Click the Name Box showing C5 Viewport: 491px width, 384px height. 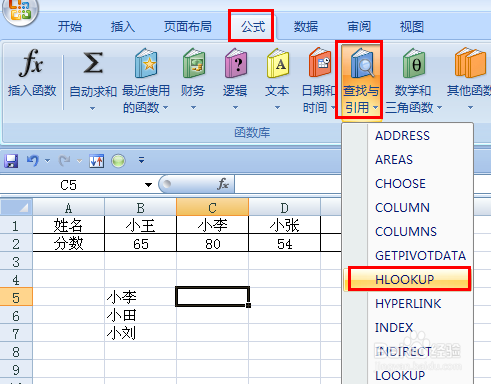pos(70,185)
